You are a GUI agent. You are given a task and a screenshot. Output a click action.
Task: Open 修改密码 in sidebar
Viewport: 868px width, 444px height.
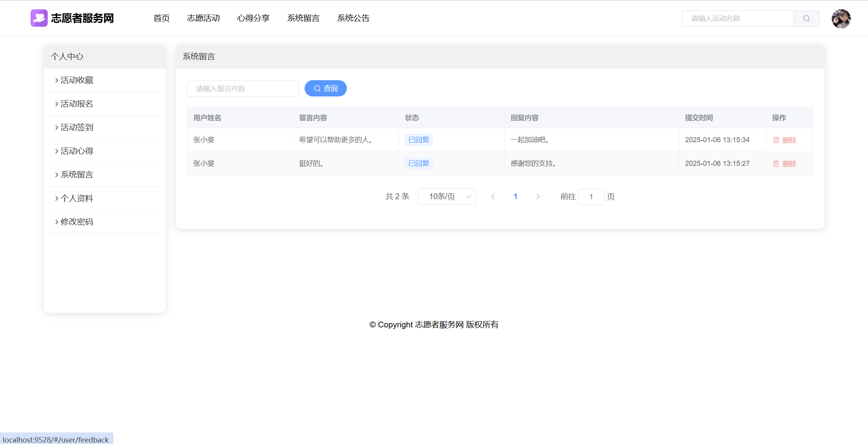[x=77, y=222]
